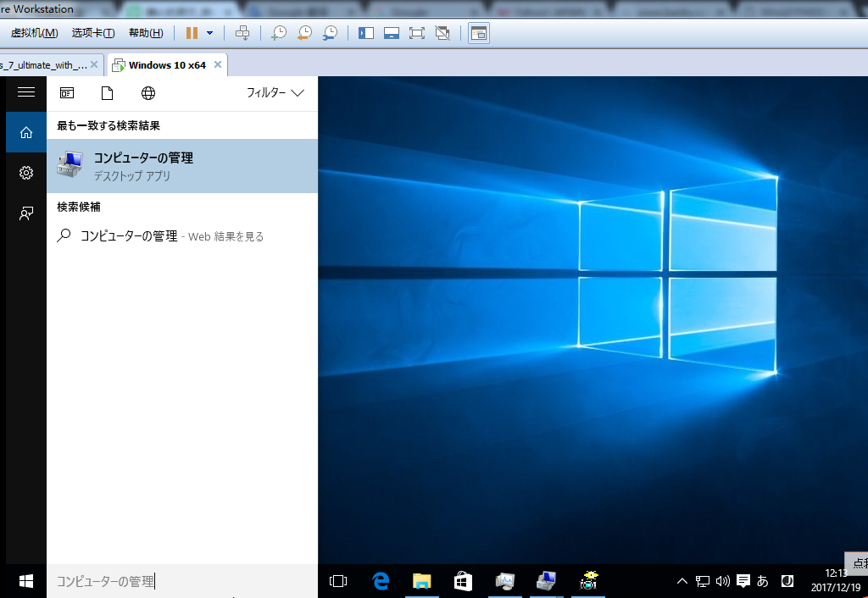Filter search results by apps icon

point(67,93)
